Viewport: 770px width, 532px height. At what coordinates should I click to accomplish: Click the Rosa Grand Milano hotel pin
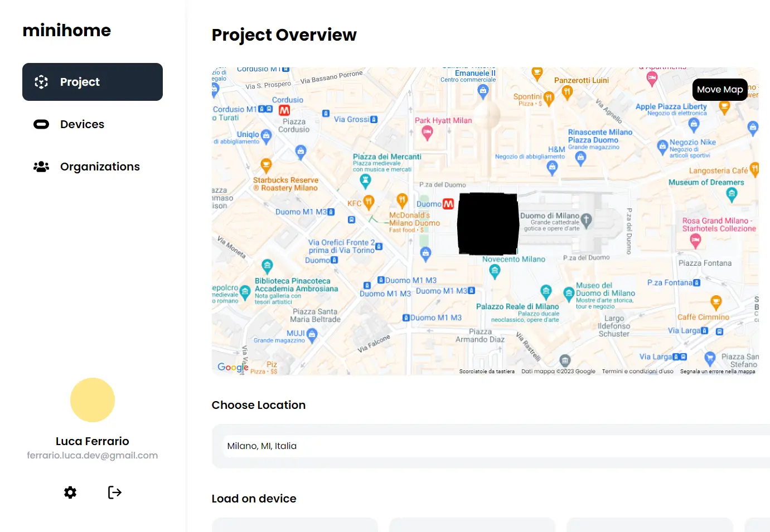[x=695, y=241]
